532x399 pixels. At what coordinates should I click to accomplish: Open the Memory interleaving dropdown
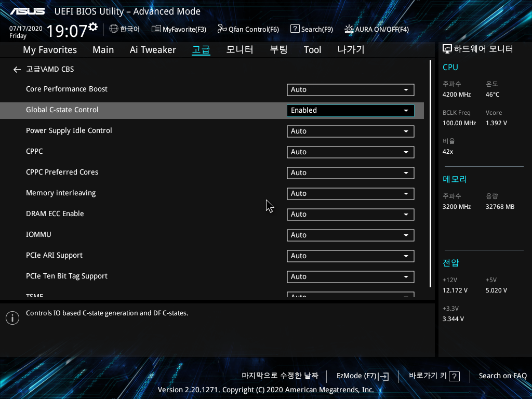[351, 194]
